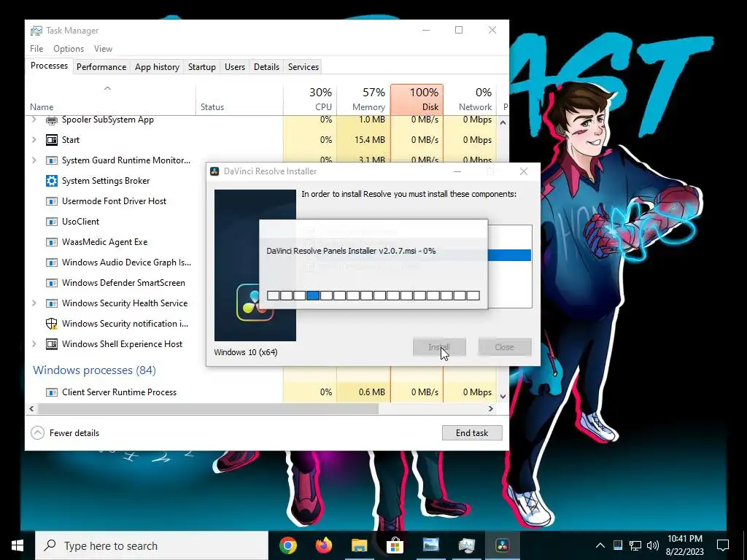The image size is (747, 560).
Task: Click the WaasMedic Agent Exe icon
Action: tap(52, 242)
